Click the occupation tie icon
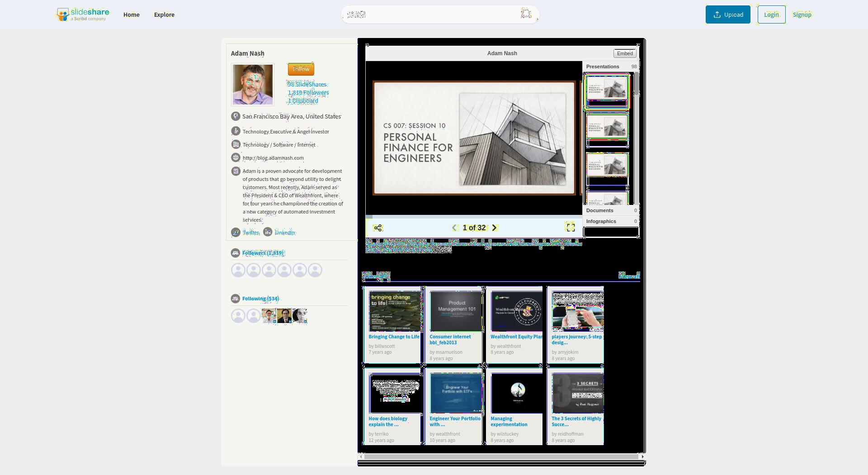The width and height of the screenshot is (868, 475). [236, 131]
